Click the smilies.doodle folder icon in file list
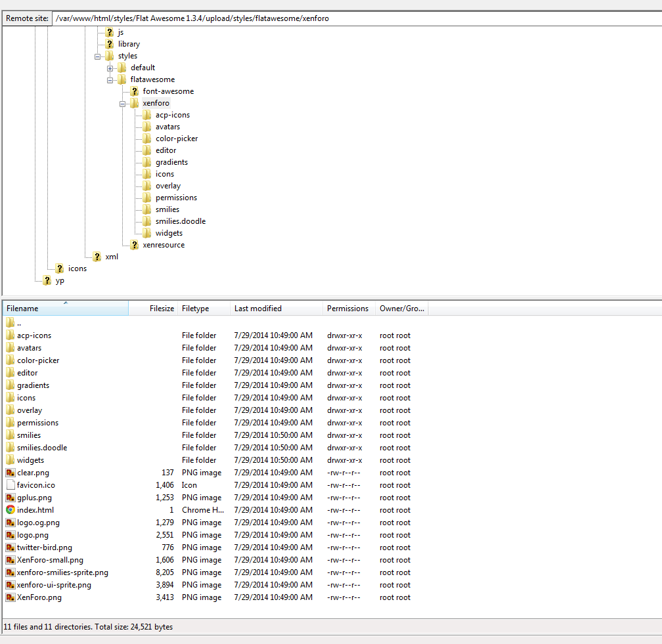662x644 pixels. pyautogui.click(x=10, y=448)
